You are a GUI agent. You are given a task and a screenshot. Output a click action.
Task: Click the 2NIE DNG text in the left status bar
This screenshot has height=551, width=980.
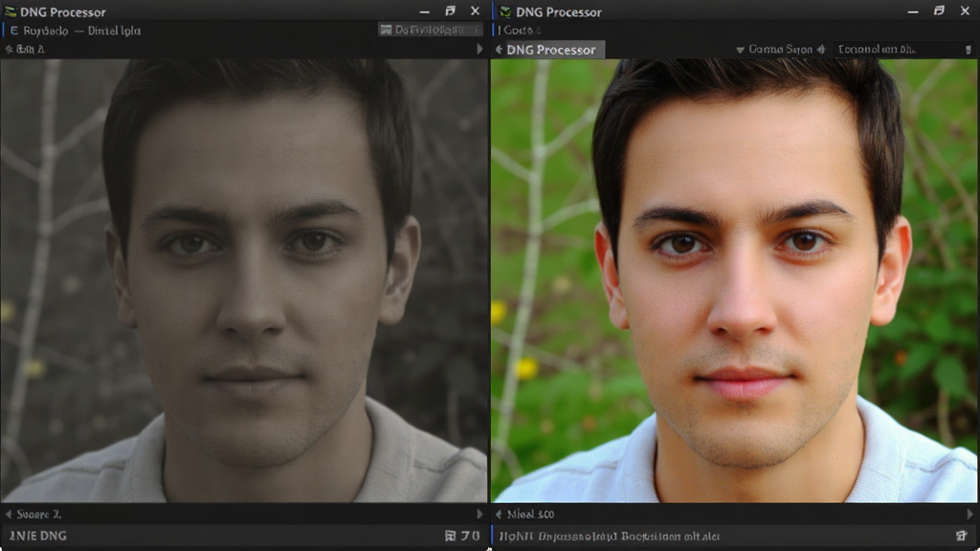[x=37, y=536]
